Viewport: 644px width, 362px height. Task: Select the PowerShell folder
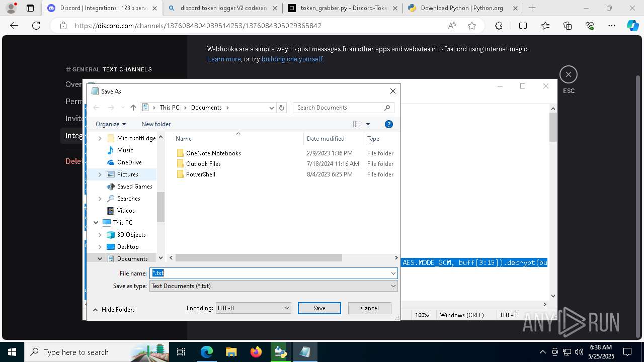(x=200, y=174)
